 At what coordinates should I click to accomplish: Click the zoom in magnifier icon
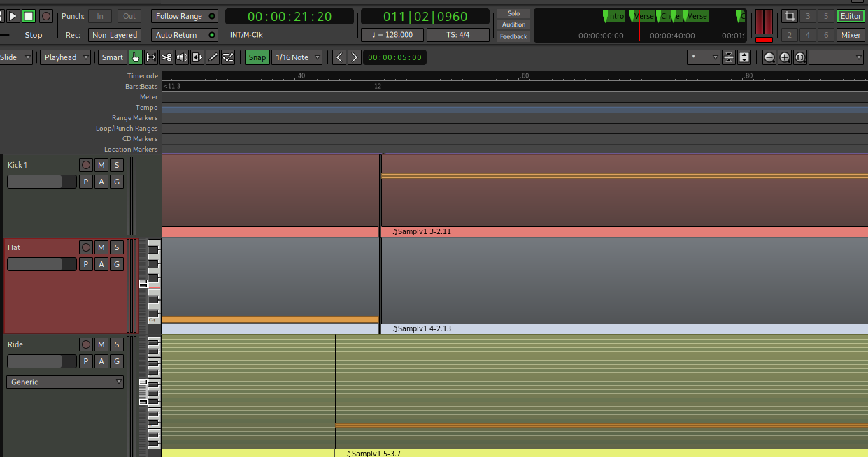click(x=785, y=57)
